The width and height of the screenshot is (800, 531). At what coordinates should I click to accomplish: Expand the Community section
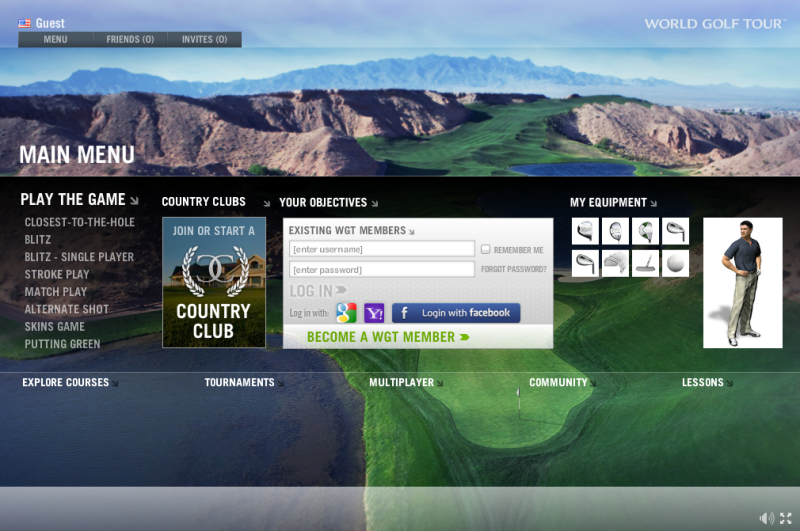coord(562,383)
